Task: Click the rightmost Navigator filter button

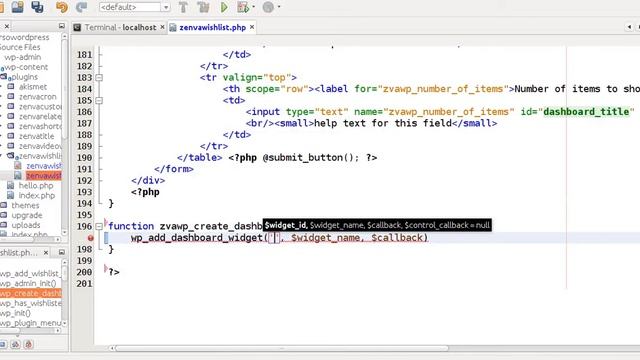Action: pyautogui.click(x=28, y=344)
